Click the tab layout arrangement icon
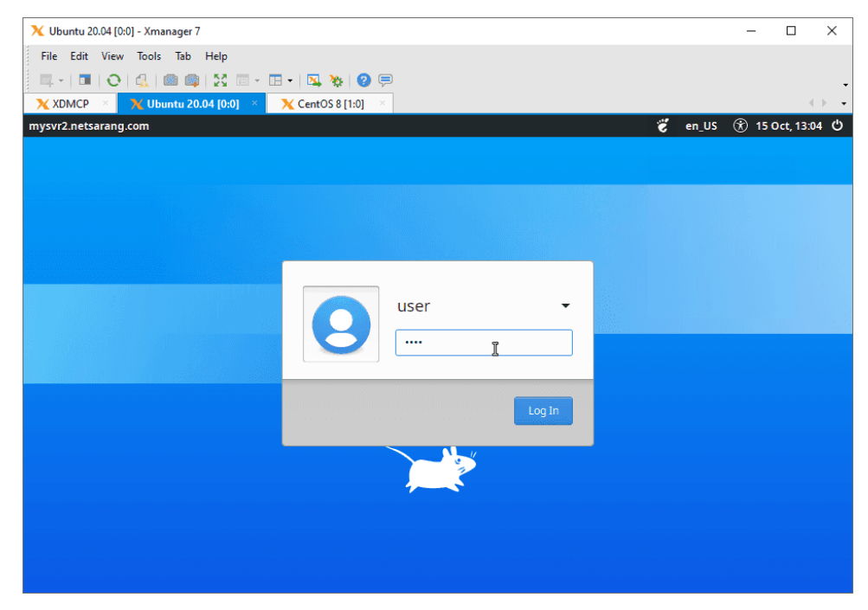Viewport: 868px width, 610px height. (x=275, y=80)
